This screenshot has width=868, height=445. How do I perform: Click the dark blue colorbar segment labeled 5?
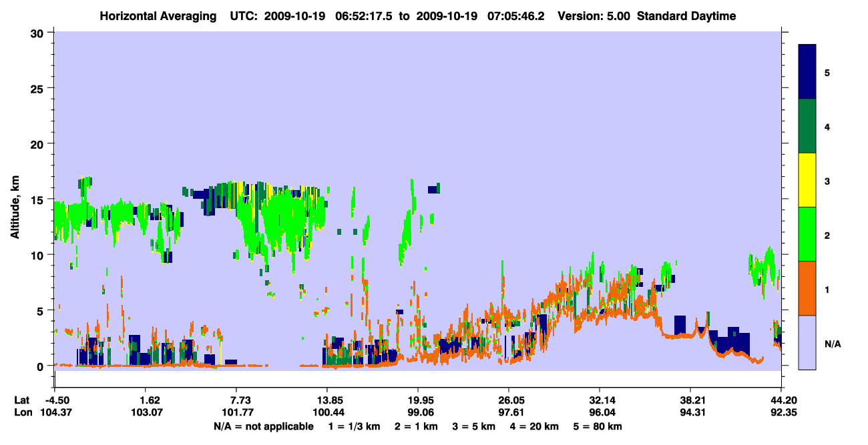[x=807, y=72]
